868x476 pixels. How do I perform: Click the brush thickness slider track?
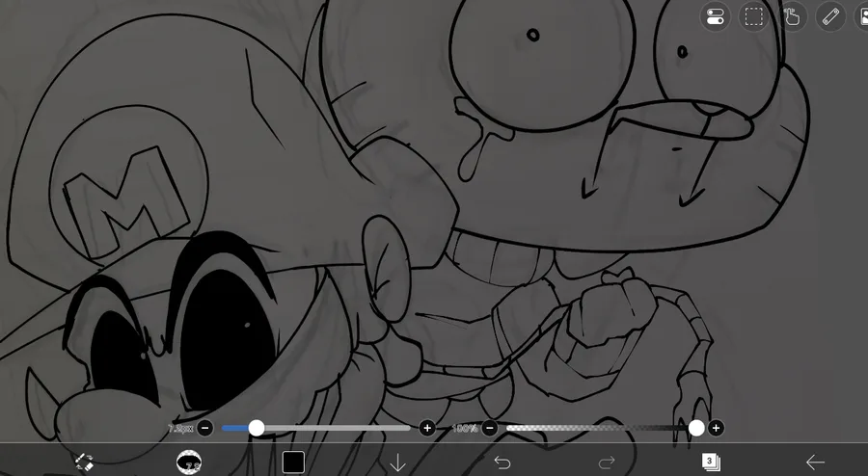click(316, 428)
